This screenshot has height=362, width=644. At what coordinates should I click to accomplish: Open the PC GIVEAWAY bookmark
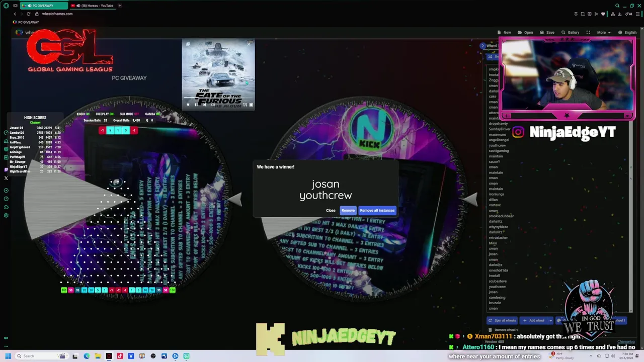[x=26, y=22]
